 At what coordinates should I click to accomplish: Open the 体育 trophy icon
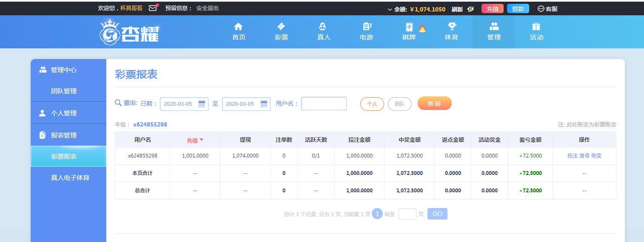click(x=452, y=27)
